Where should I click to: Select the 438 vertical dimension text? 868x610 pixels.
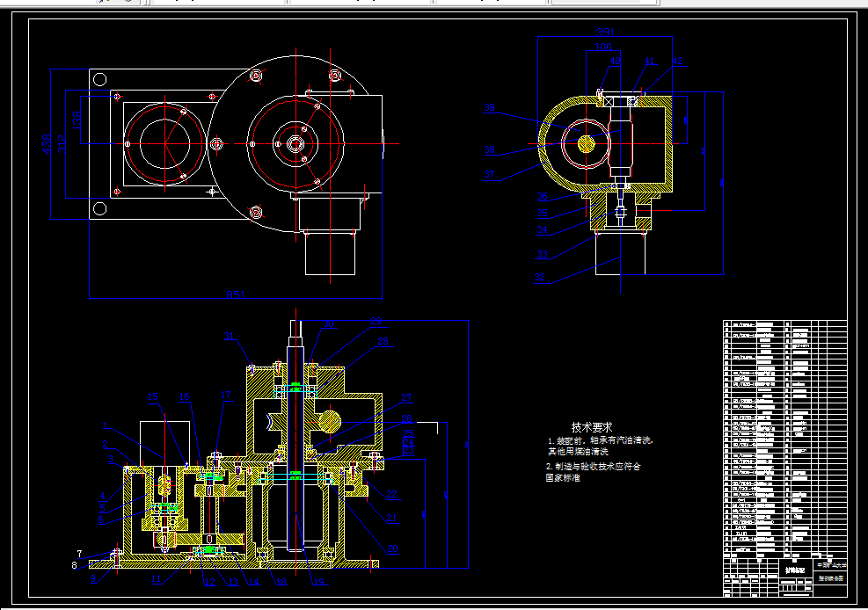[47, 144]
